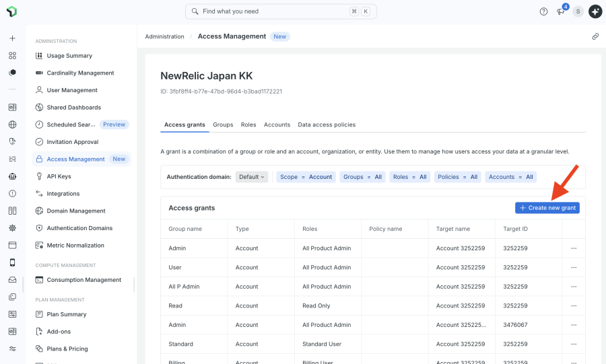This screenshot has width=606, height=364.
Task: Click the organization ID text
Action: click(221, 92)
